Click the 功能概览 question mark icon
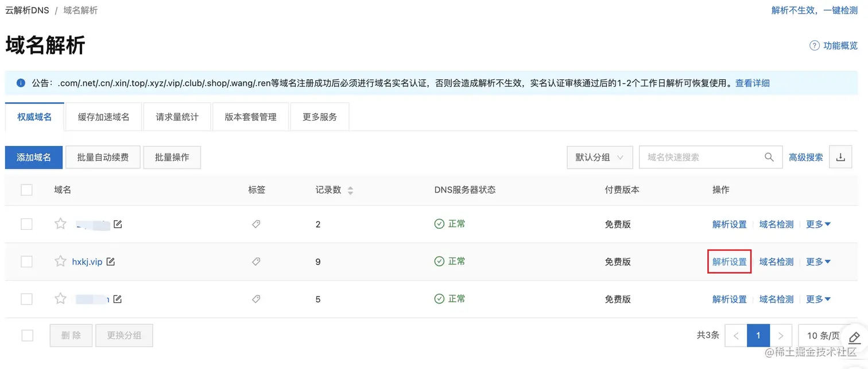Image resolution: width=868 pixels, height=369 pixels. pos(814,45)
